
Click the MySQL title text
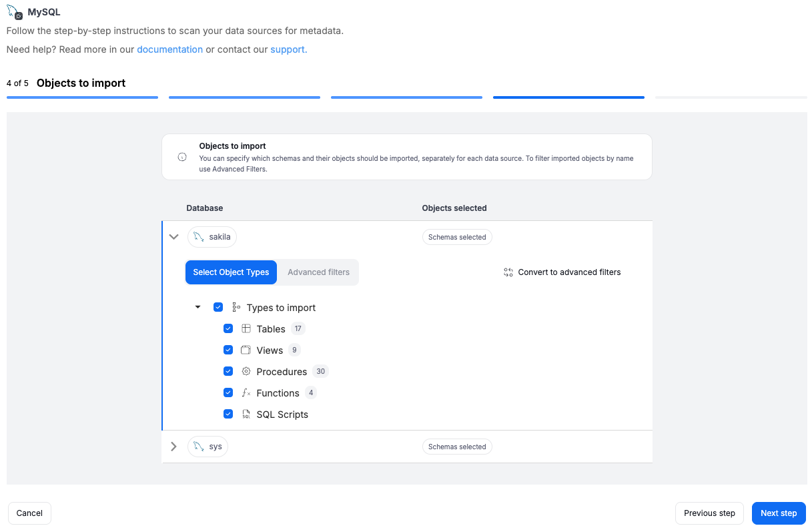44,12
